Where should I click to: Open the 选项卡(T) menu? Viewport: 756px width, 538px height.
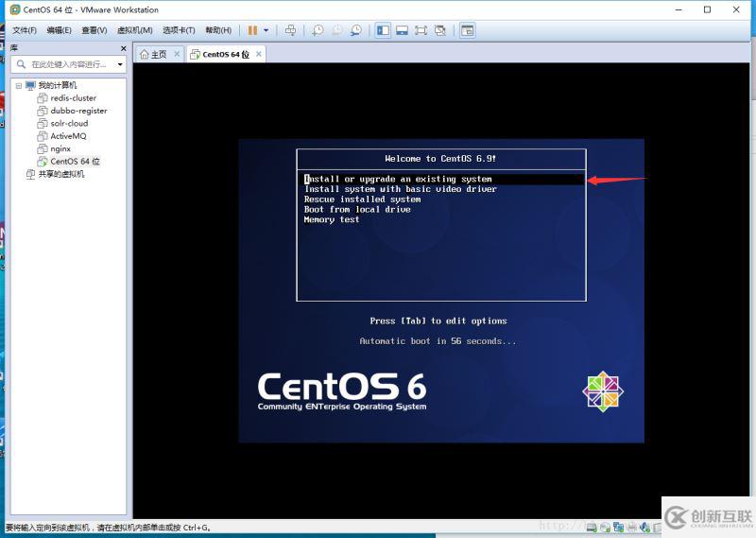coord(179,30)
